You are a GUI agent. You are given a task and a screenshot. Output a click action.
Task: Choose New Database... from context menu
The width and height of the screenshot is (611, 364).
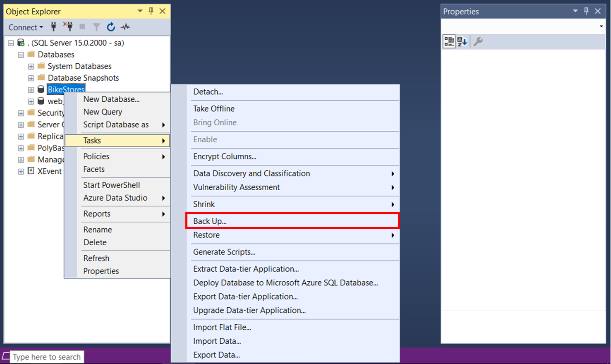117,99
